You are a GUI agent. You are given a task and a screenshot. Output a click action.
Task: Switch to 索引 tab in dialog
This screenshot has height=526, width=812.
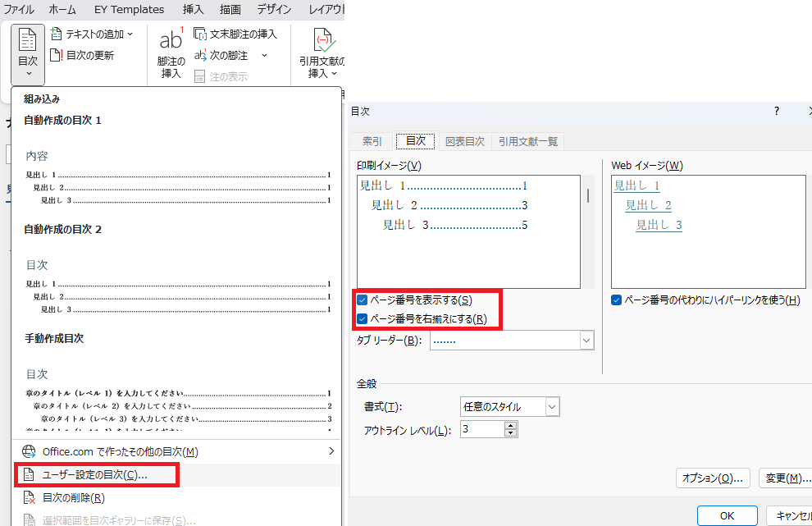coord(372,141)
